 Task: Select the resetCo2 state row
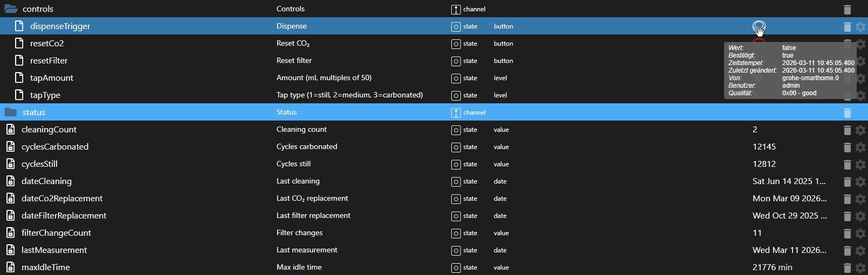(x=47, y=44)
